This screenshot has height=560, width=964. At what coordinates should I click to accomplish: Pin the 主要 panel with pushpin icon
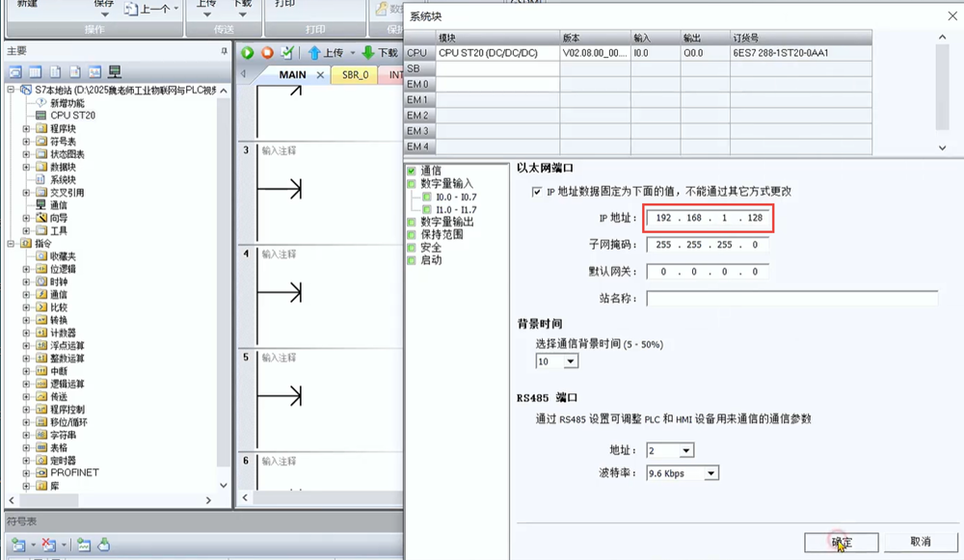click(224, 51)
